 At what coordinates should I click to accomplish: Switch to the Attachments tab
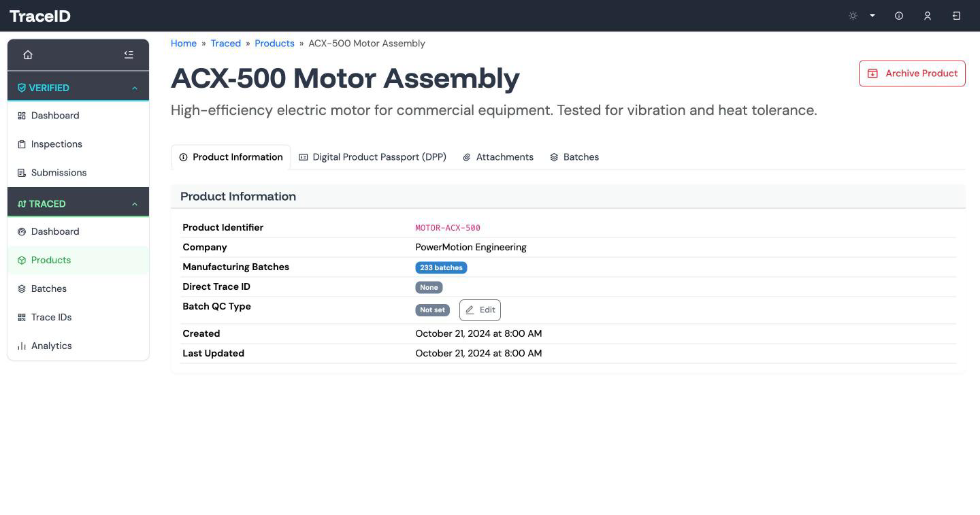point(498,157)
